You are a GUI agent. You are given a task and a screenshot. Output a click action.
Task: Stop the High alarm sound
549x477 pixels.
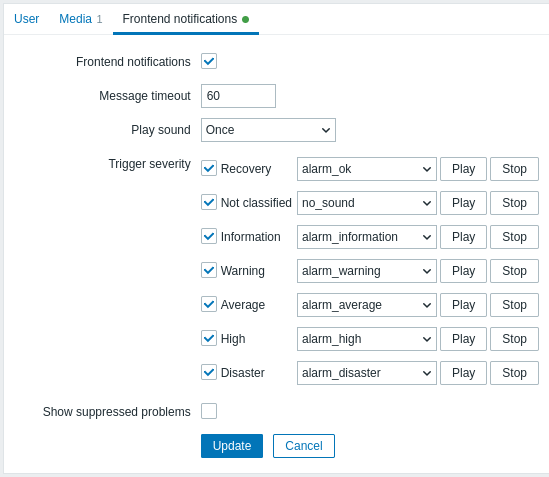pos(514,339)
